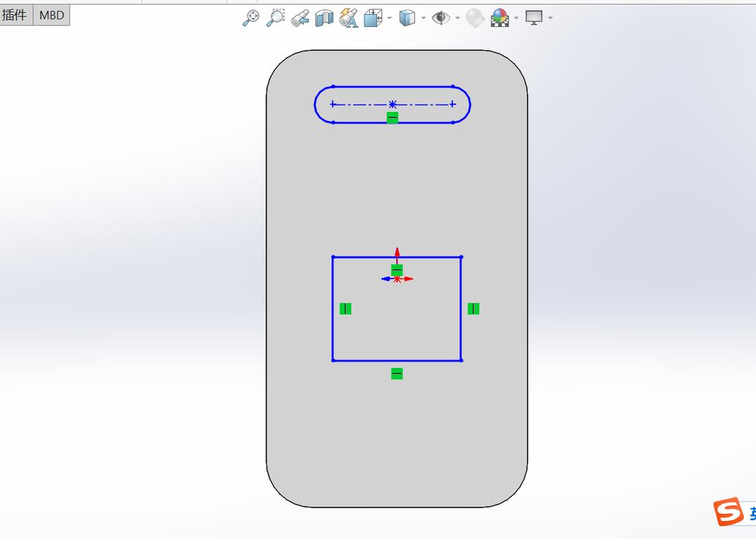Viewport: 756px width, 539px height.
Task: Select the slot centerline's right endpoint
Action: [452, 104]
